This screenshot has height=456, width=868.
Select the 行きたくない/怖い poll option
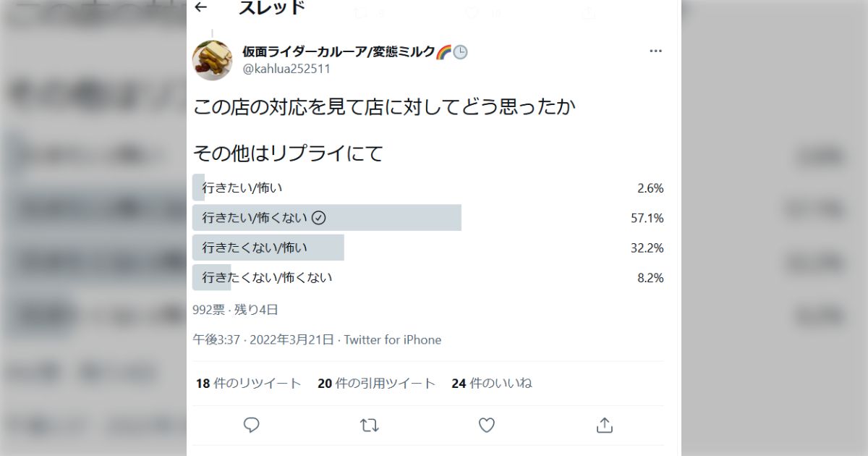tap(253, 248)
